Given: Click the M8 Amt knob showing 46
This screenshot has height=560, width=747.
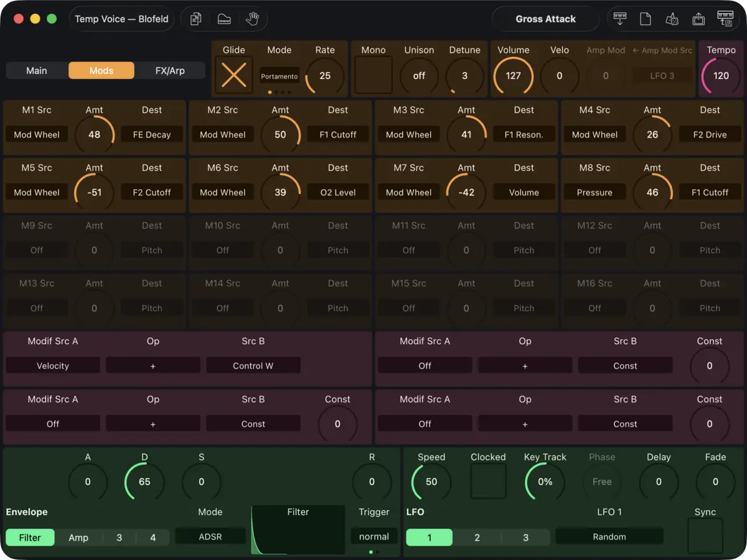Looking at the screenshot, I should coord(652,192).
